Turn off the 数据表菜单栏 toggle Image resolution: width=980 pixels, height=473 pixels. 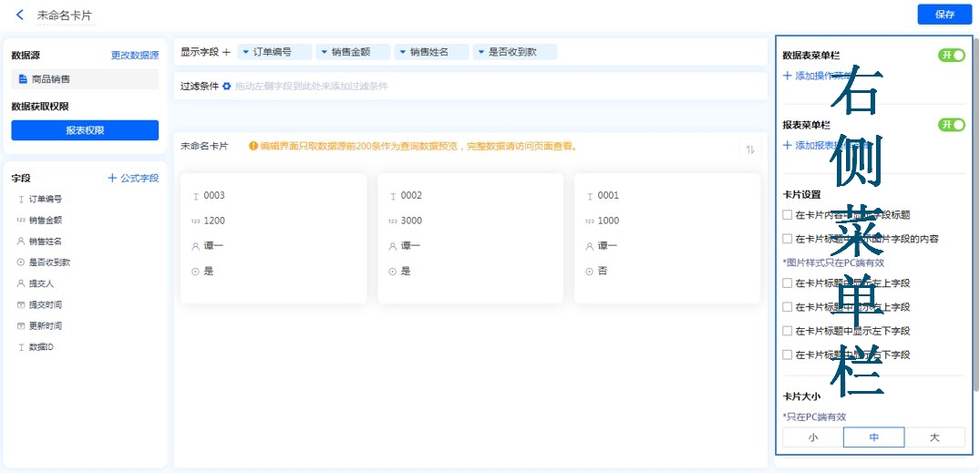pyautogui.click(x=952, y=56)
